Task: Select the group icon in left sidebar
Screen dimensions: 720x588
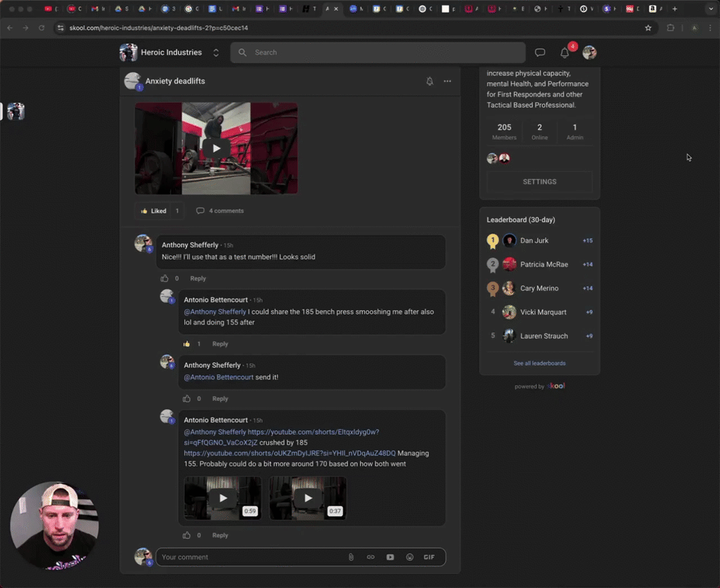Action: coord(15,111)
